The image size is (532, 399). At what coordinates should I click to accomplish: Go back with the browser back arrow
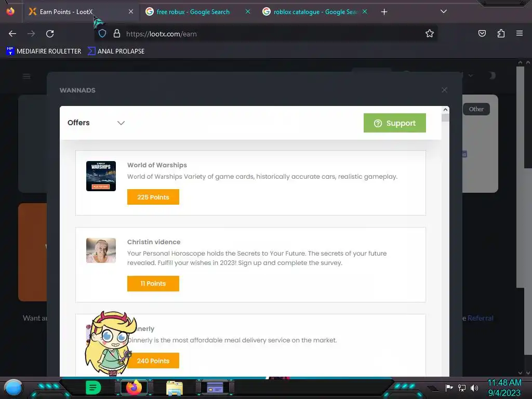pos(12,34)
